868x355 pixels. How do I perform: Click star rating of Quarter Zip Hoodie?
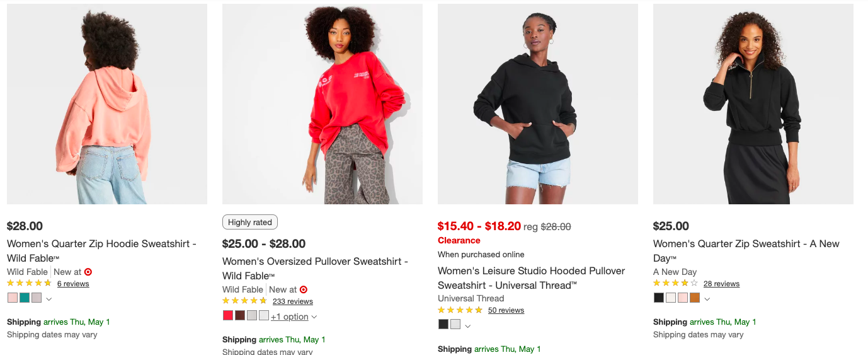[x=29, y=283]
